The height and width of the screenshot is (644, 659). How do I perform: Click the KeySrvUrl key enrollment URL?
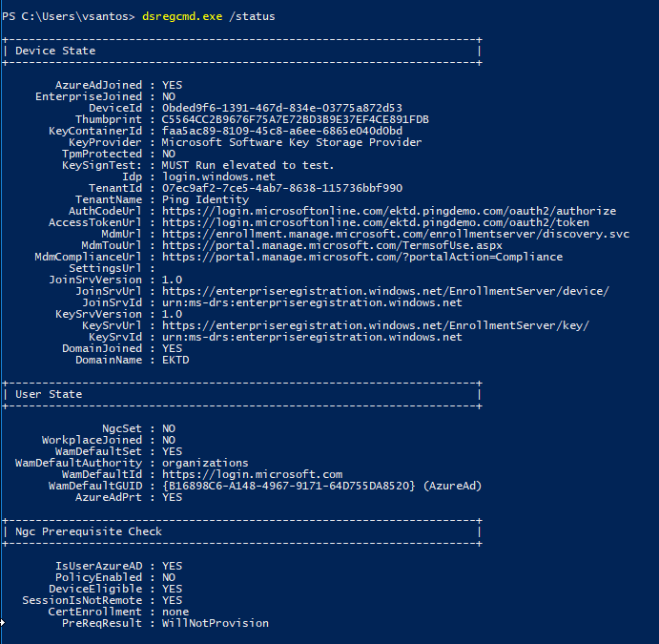tap(375, 325)
